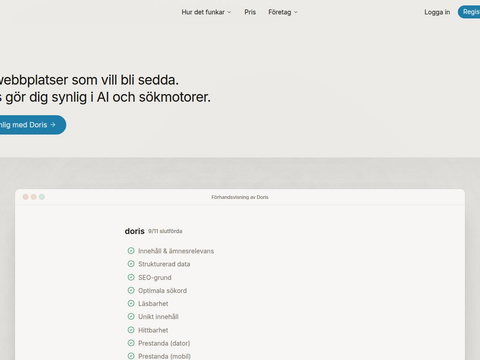
Task: Open the 'Hur det funkar' dropdown menu
Action: click(x=206, y=12)
